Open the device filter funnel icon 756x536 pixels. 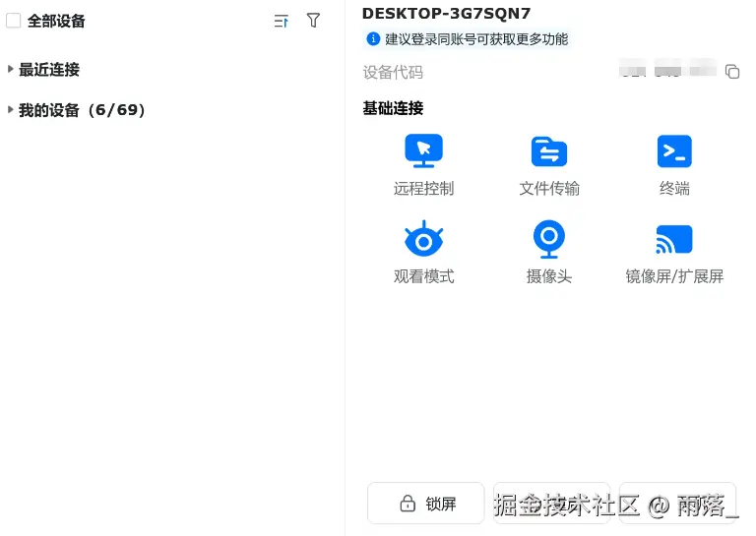click(313, 21)
